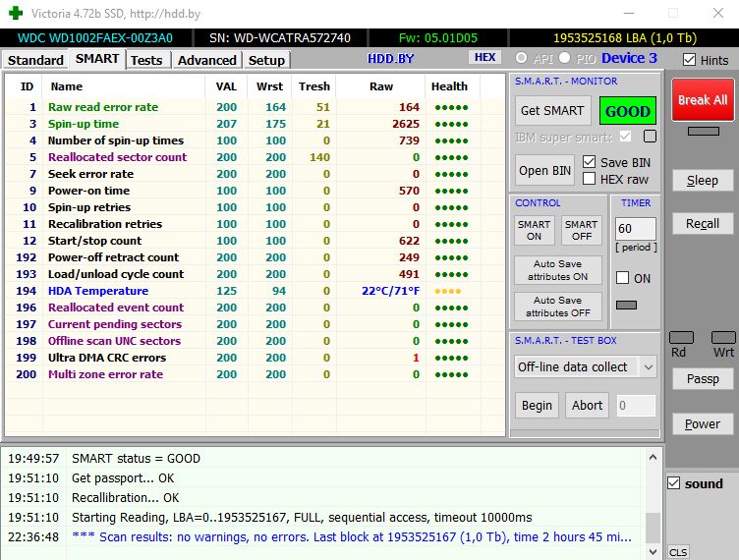739x560 pixels.
Task: Click the Device 3 label
Action: click(629, 58)
